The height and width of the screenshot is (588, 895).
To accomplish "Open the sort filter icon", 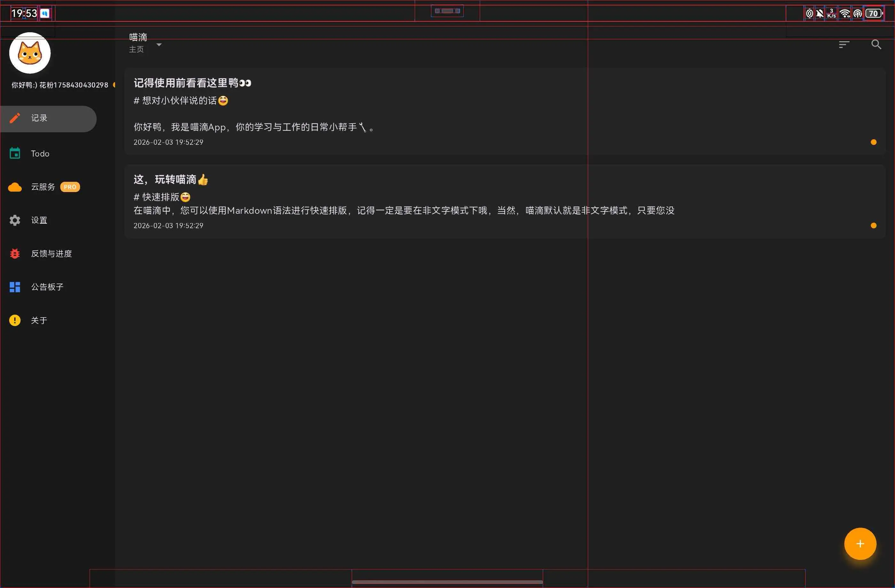I will click(844, 44).
